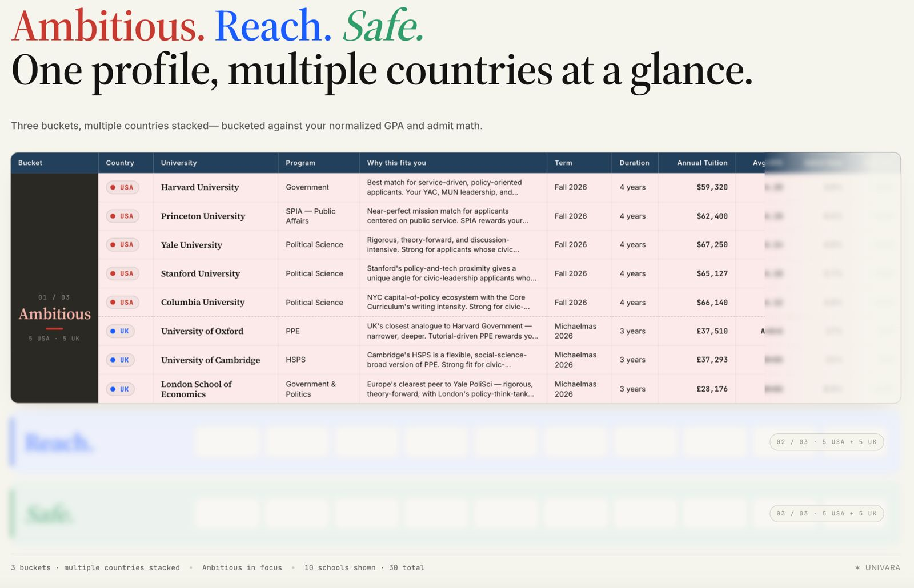Click the '3 years' duration in LSE row

[x=632, y=389]
